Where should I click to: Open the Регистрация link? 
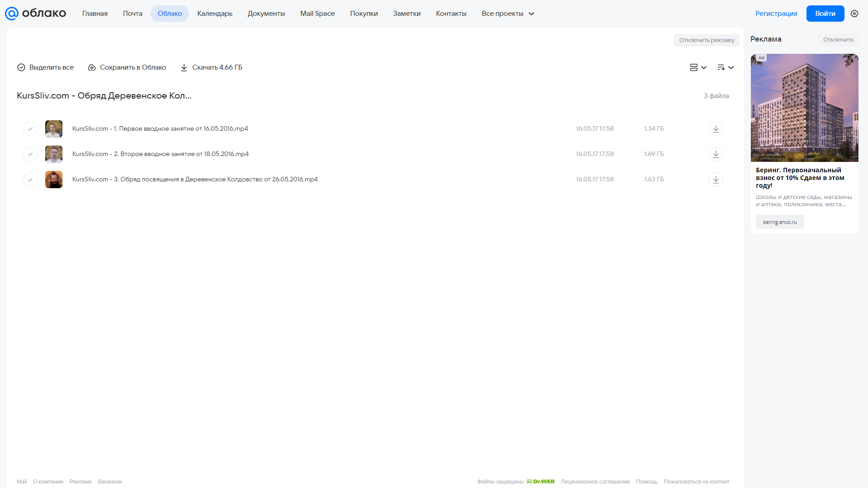pos(776,14)
